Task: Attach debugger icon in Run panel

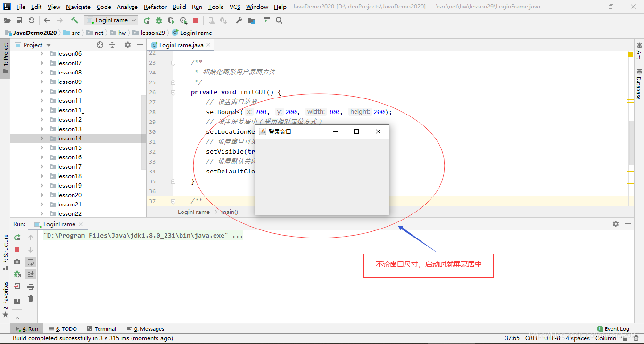Action: pyautogui.click(x=17, y=274)
